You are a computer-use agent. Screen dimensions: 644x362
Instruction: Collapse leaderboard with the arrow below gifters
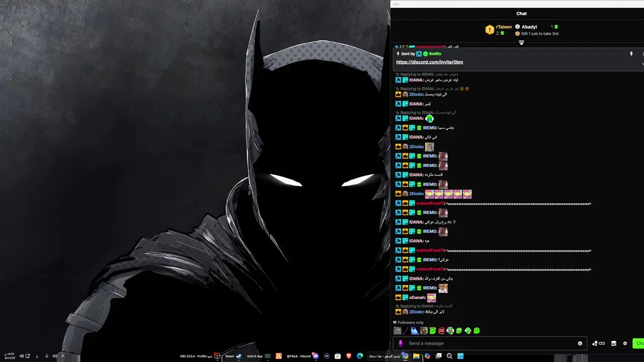[x=521, y=43]
